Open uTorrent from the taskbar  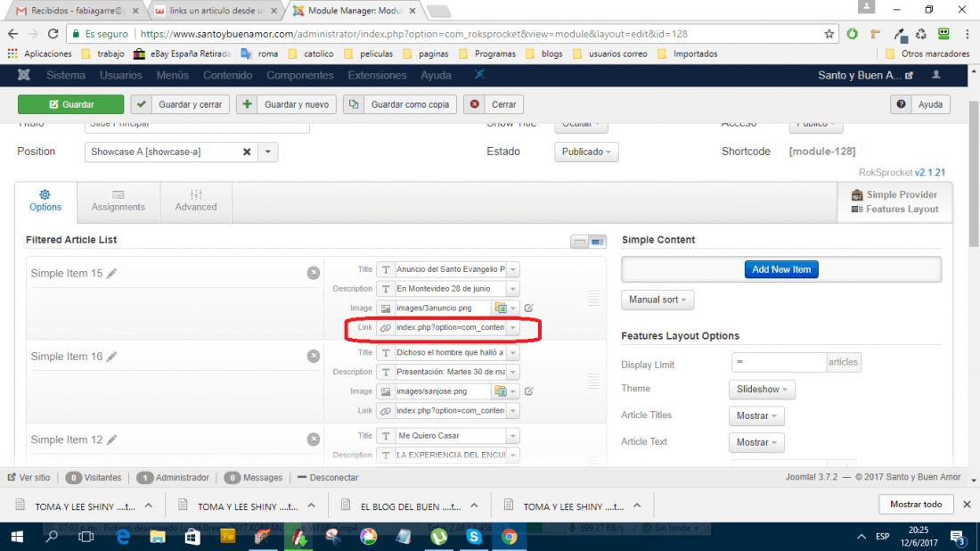[439, 537]
